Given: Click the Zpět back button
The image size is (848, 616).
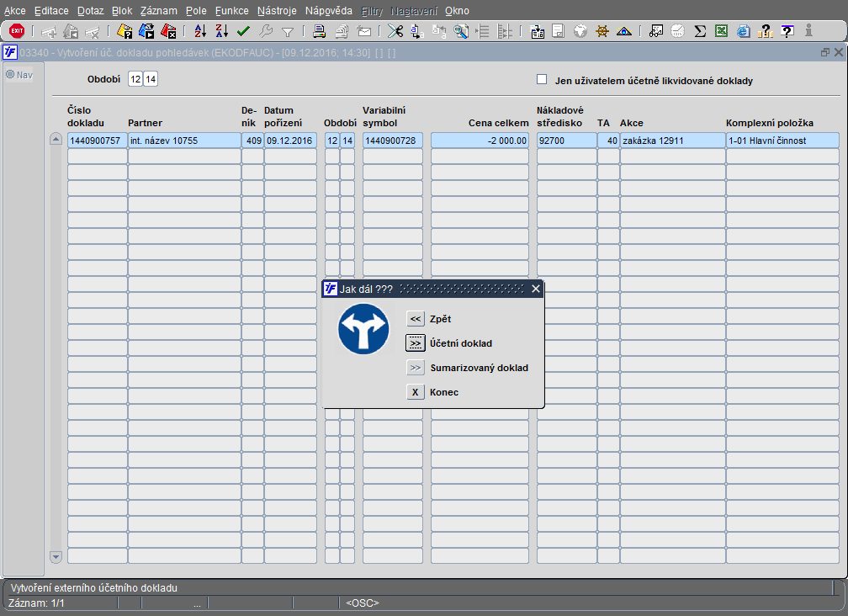Looking at the screenshot, I should point(415,319).
